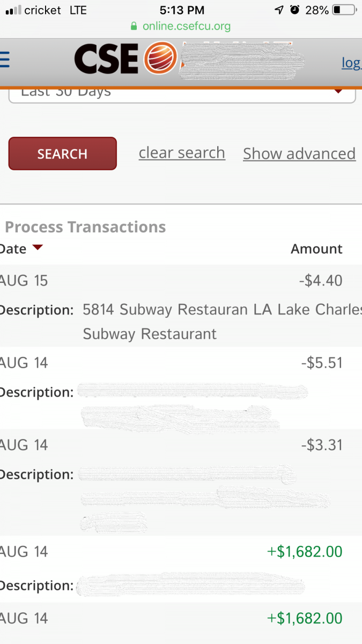Tap the online.csefcu.org address bar
Screen dimensions: 362x644
[186, 26]
